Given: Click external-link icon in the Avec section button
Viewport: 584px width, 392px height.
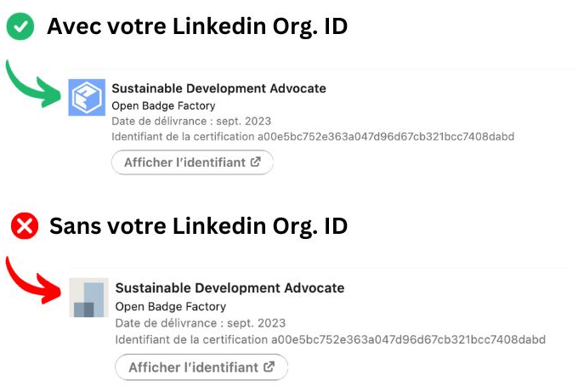Looking at the screenshot, I should (x=255, y=162).
